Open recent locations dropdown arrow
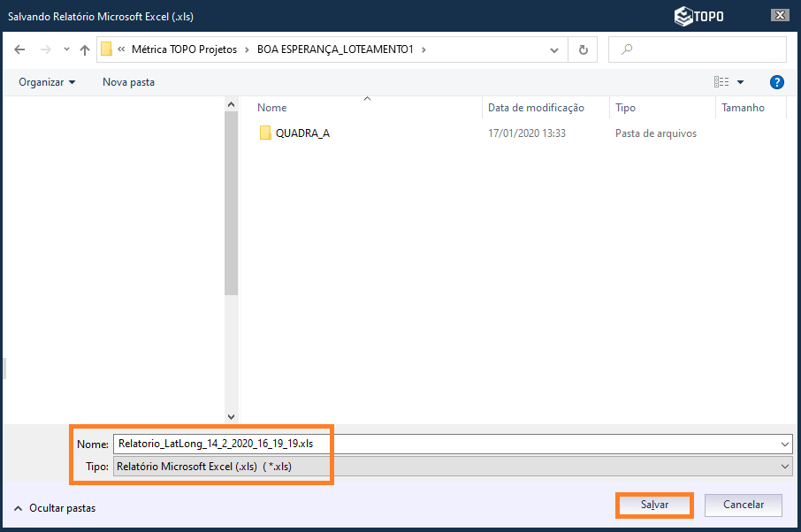This screenshot has height=532, width=801. pos(66,49)
